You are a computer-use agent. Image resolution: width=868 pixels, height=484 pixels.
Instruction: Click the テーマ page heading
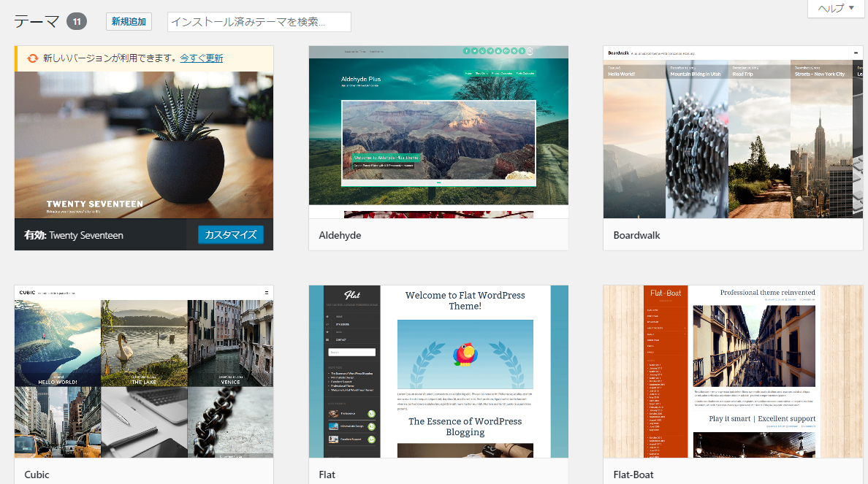coord(37,22)
